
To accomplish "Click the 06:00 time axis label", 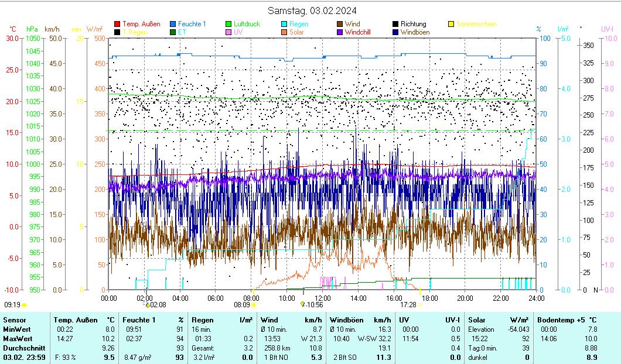I will click(216, 298).
